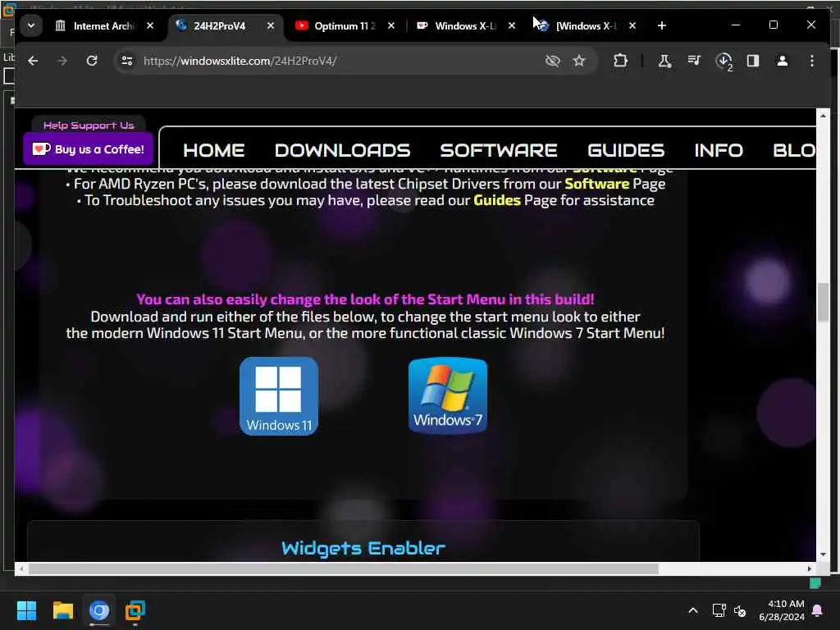Open the last tab titled [Windows X-L

click(x=587, y=25)
